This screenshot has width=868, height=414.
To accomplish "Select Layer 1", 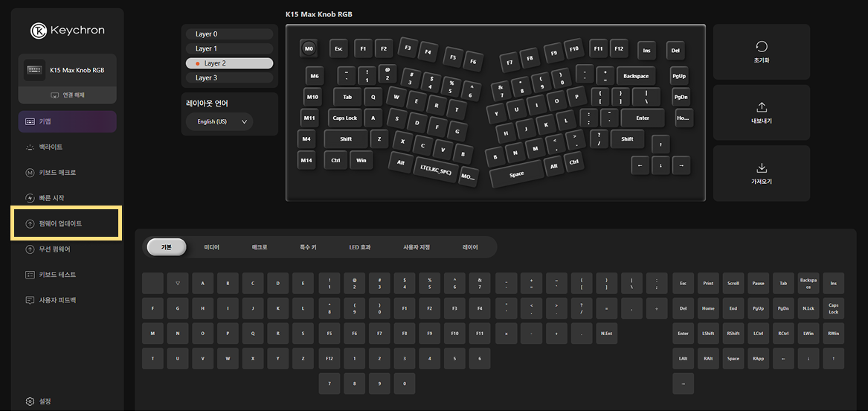I will [229, 48].
